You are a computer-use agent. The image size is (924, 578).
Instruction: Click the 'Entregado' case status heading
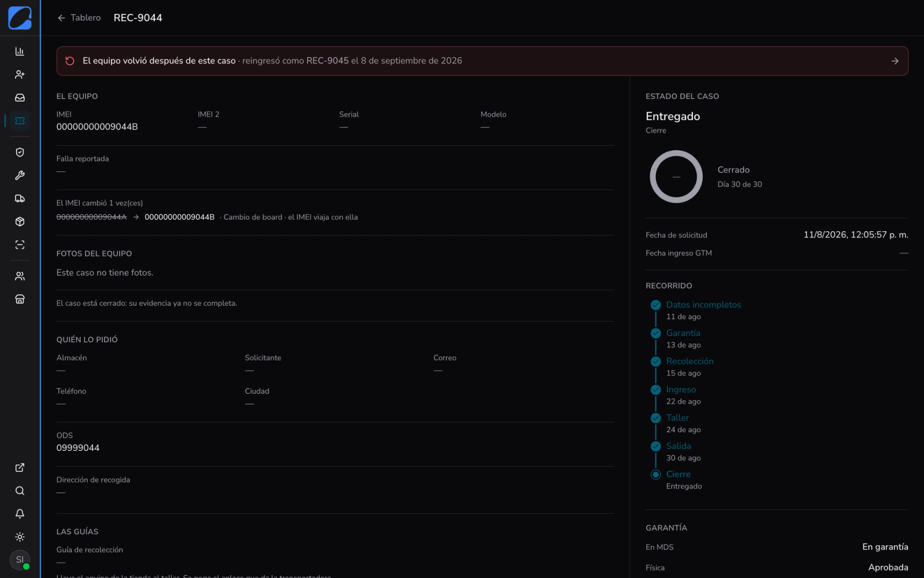pyautogui.click(x=673, y=116)
